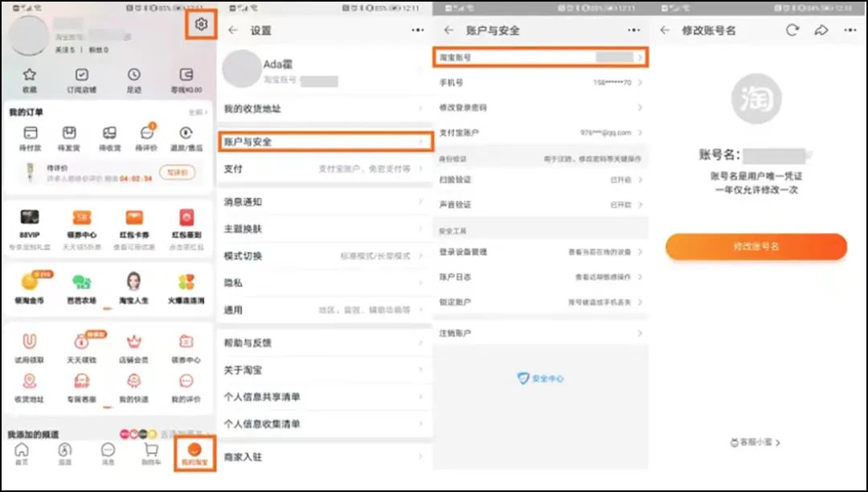Screen dimensions: 868x492
Task: Tap the 修改账号名 orange button
Action: [755, 247]
